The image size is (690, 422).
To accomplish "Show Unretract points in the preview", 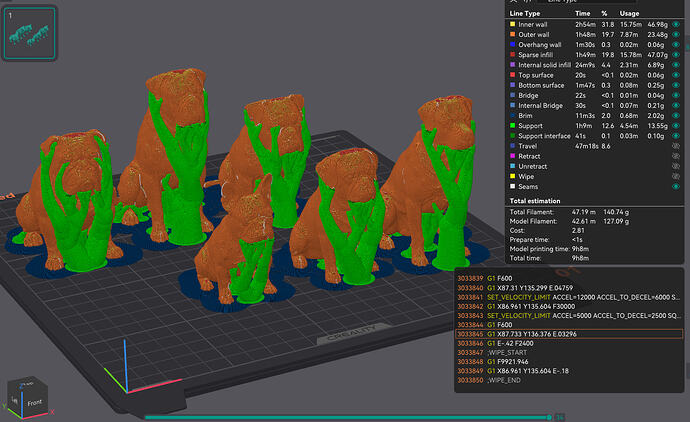I will point(676,166).
